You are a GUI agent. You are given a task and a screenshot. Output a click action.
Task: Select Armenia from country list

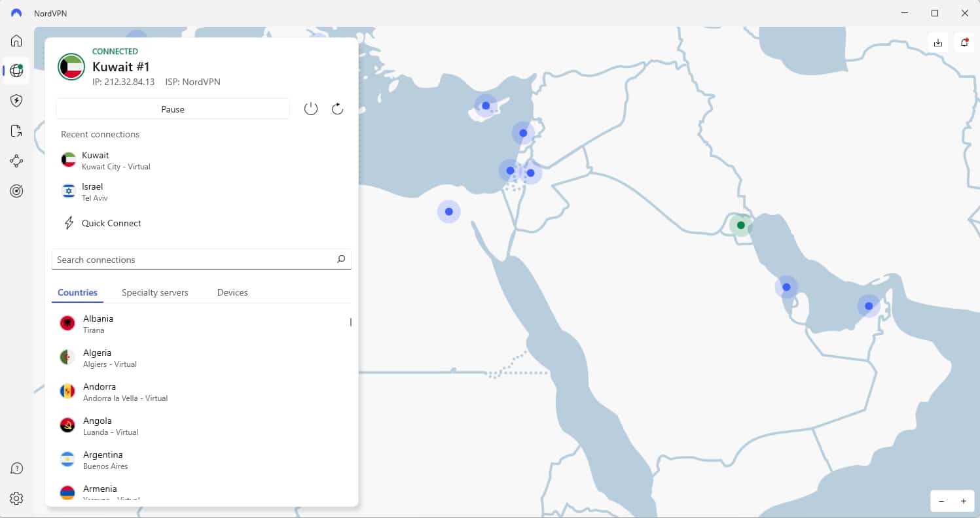tap(200, 492)
